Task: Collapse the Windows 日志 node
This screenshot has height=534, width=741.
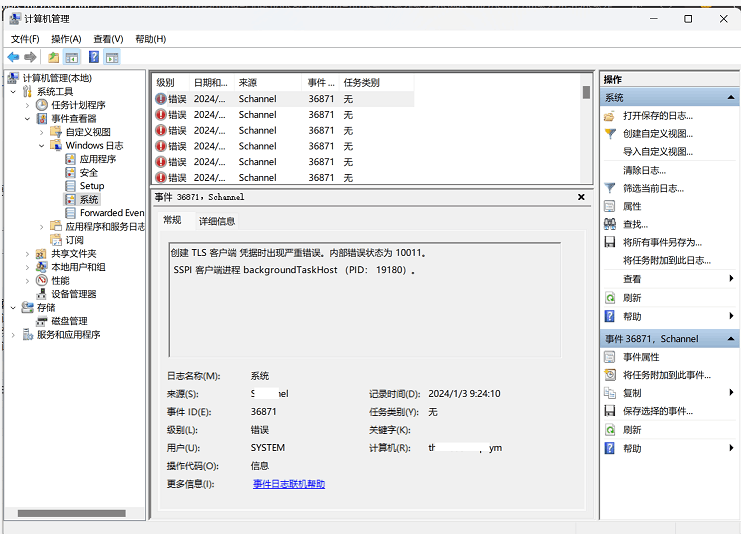Action: [x=42, y=146]
